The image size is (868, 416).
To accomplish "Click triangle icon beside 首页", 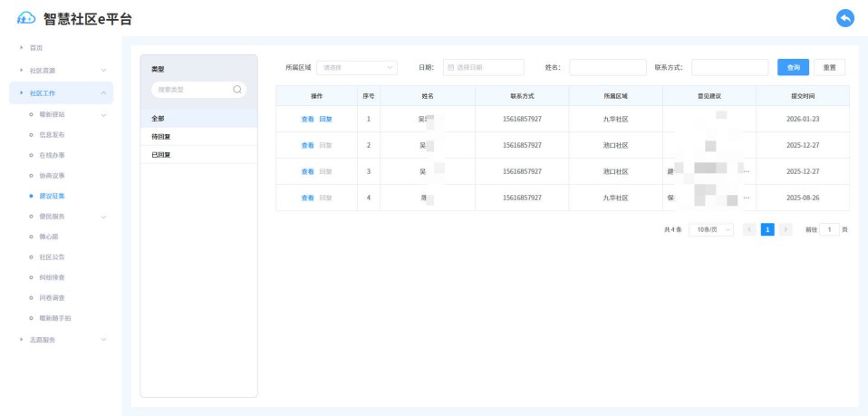I will click(22, 48).
